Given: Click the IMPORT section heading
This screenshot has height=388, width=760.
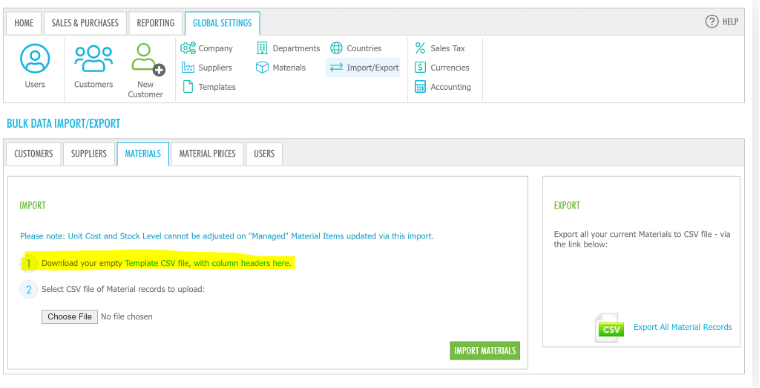Looking at the screenshot, I should coord(32,205).
